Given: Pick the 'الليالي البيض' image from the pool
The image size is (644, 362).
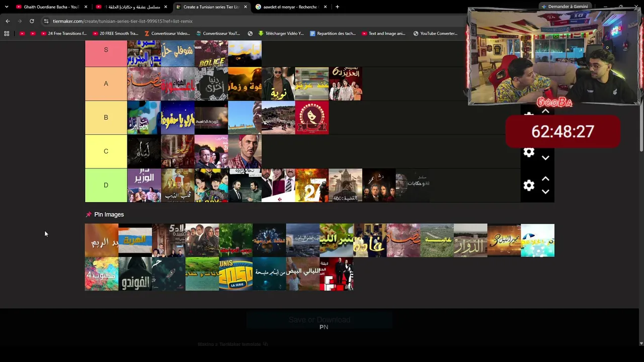Looking at the screenshot, I should point(303,274).
